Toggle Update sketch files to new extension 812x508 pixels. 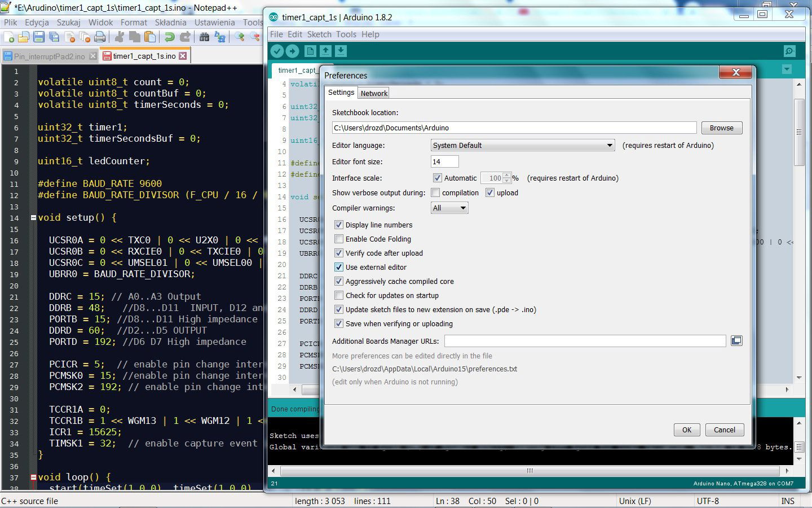[x=339, y=309]
